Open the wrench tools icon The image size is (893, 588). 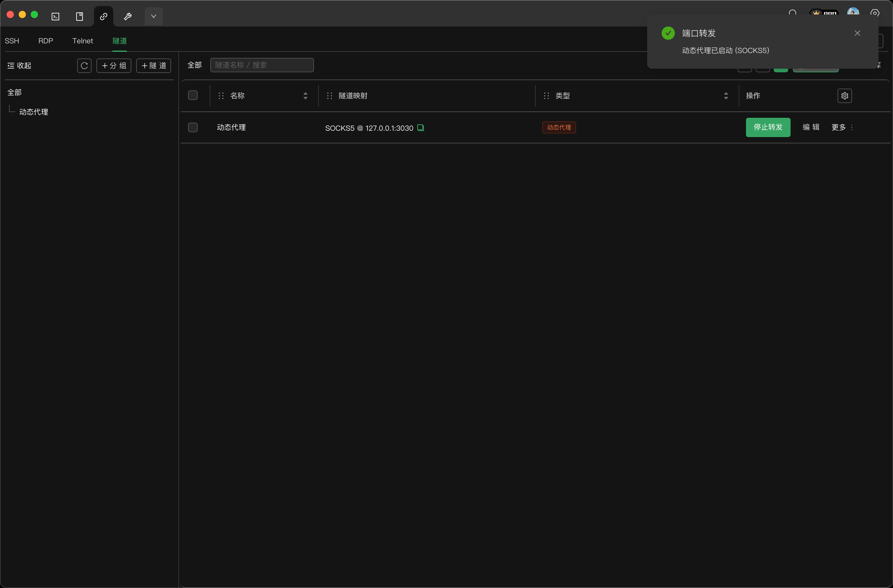(127, 17)
